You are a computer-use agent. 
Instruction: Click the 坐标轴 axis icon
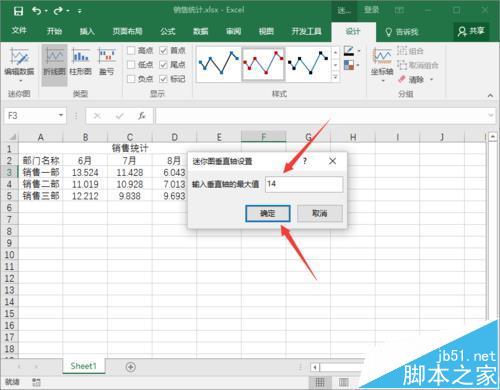click(x=382, y=56)
